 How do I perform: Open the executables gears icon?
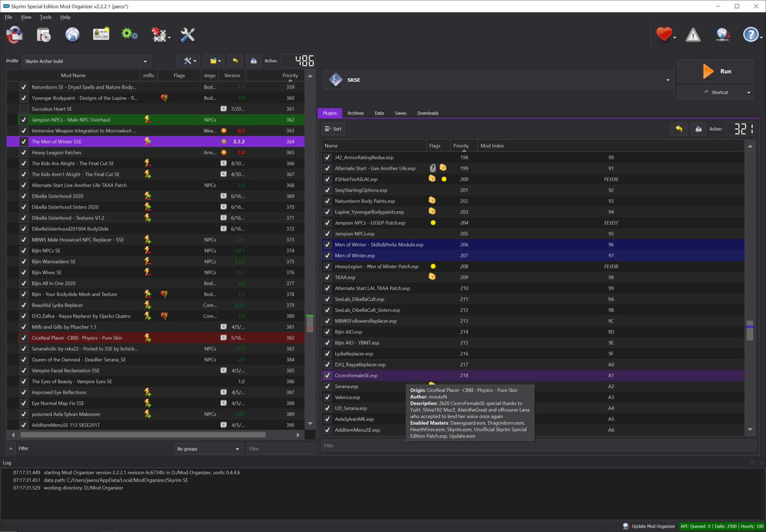pos(129,34)
